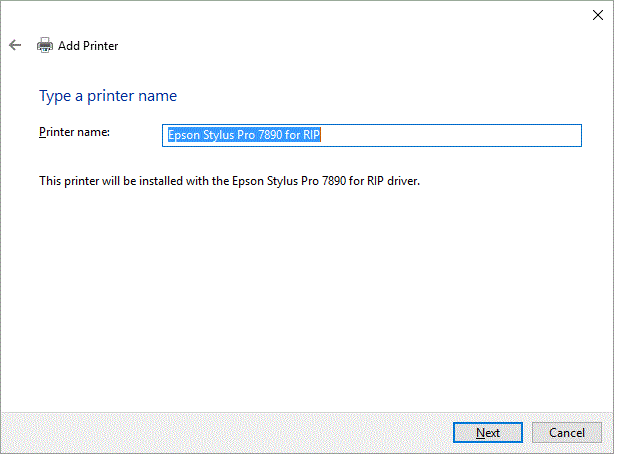This screenshot has height=455, width=621.
Task: Click the blank area below description text
Action: (x=300, y=300)
